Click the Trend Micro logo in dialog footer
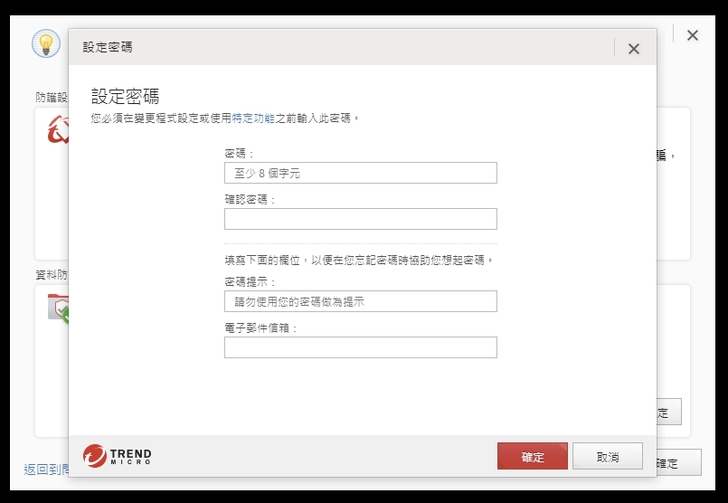 [117, 456]
